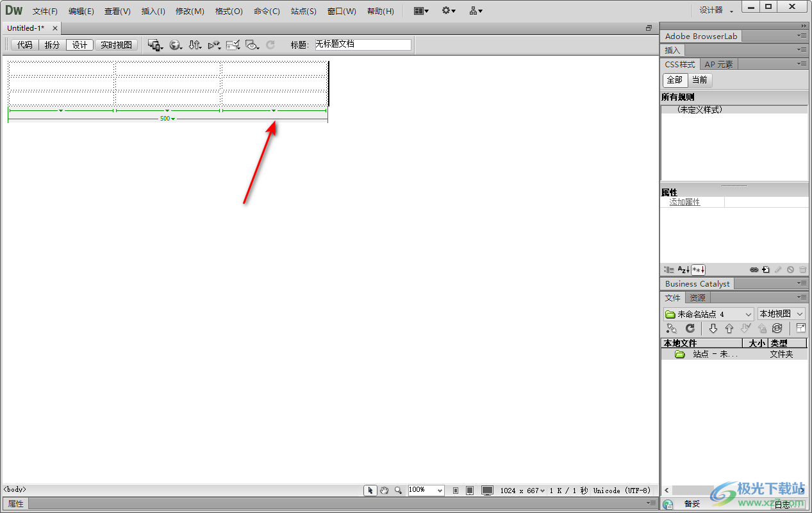The height and width of the screenshot is (513, 812).
Task: Click the Check browser compatibility icon
Action: pyautogui.click(x=233, y=45)
